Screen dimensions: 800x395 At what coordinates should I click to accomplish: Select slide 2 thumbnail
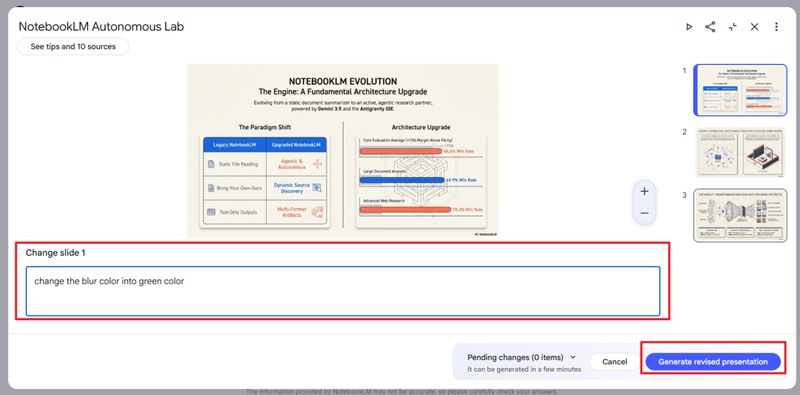click(740, 153)
